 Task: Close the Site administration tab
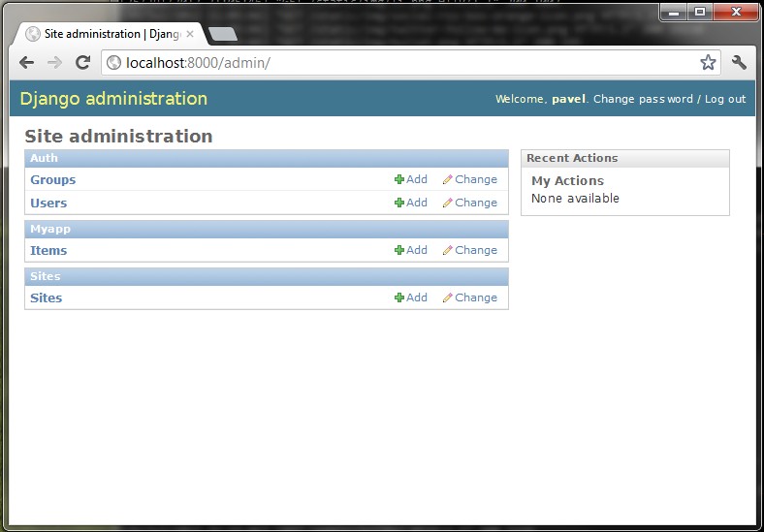coord(190,34)
